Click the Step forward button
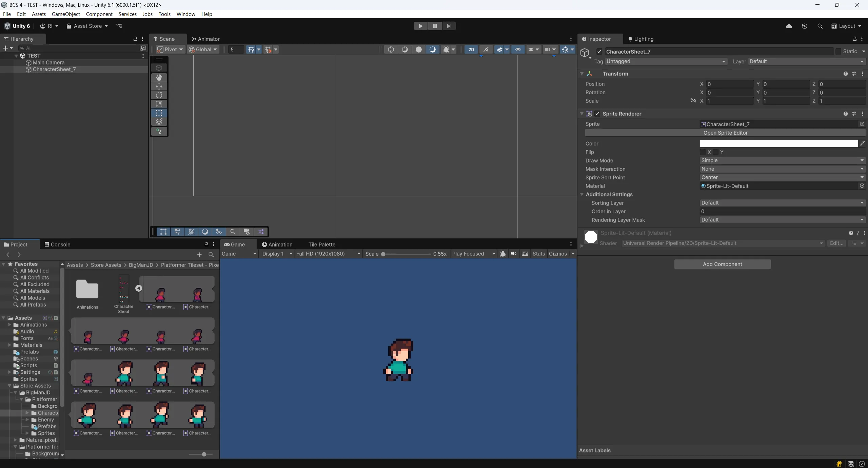This screenshot has width=868, height=468. coord(449,26)
